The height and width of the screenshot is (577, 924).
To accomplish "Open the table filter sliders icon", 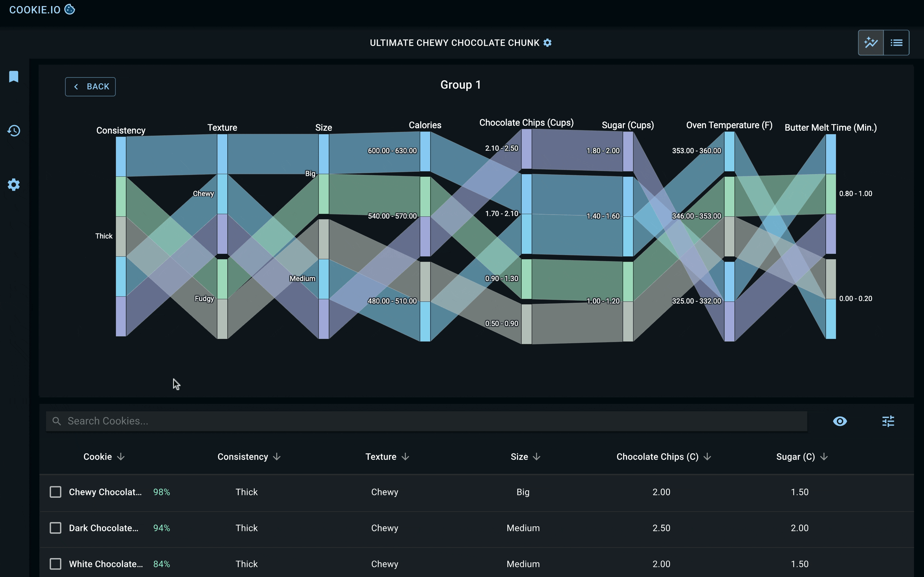I will 888,421.
